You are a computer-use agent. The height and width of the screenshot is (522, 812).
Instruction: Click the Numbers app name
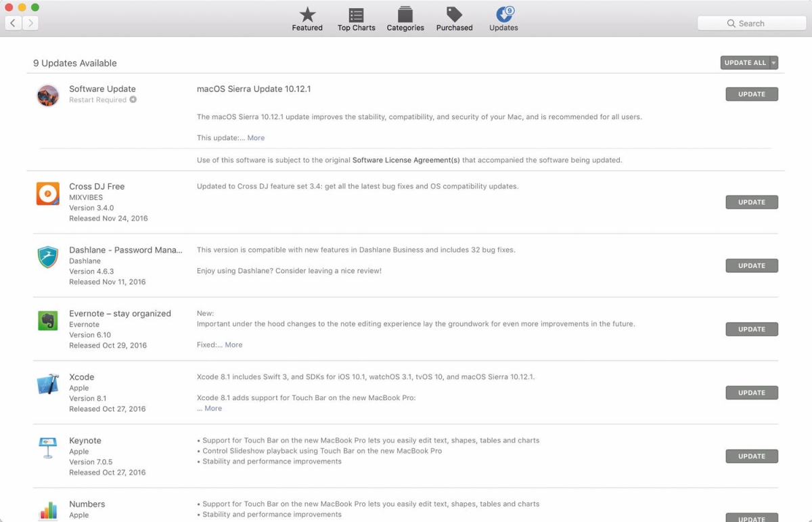point(87,504)
